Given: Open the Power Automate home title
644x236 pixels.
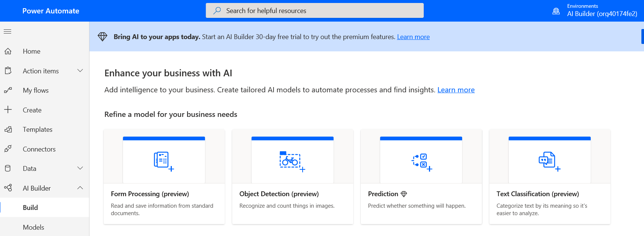Looking at the screenshot, I should pos(51,11).
